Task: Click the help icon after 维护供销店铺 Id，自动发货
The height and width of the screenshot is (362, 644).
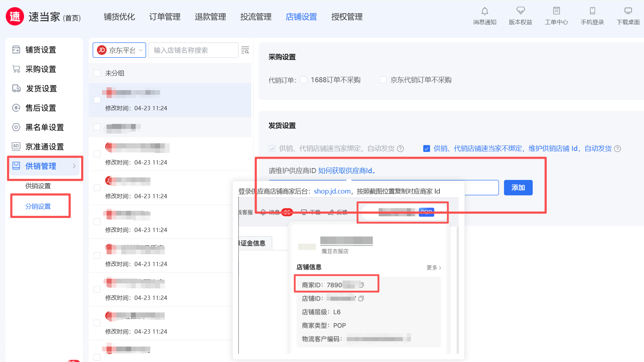Action: (617, 149)
